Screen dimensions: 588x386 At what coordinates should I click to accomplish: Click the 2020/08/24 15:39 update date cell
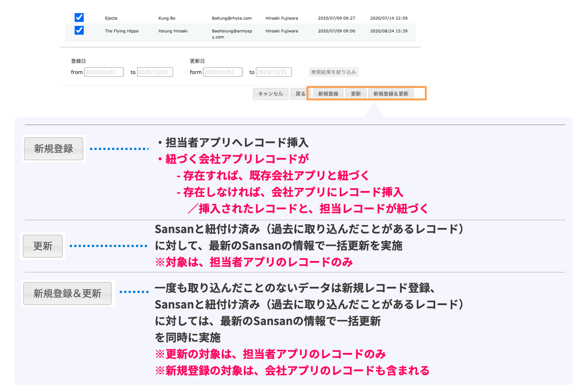click(388, 31)
